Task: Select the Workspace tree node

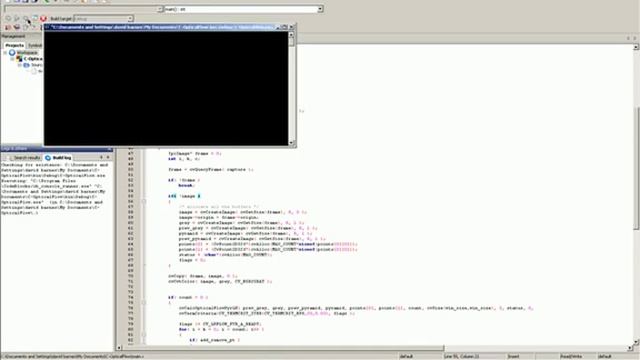Action: 27,53
